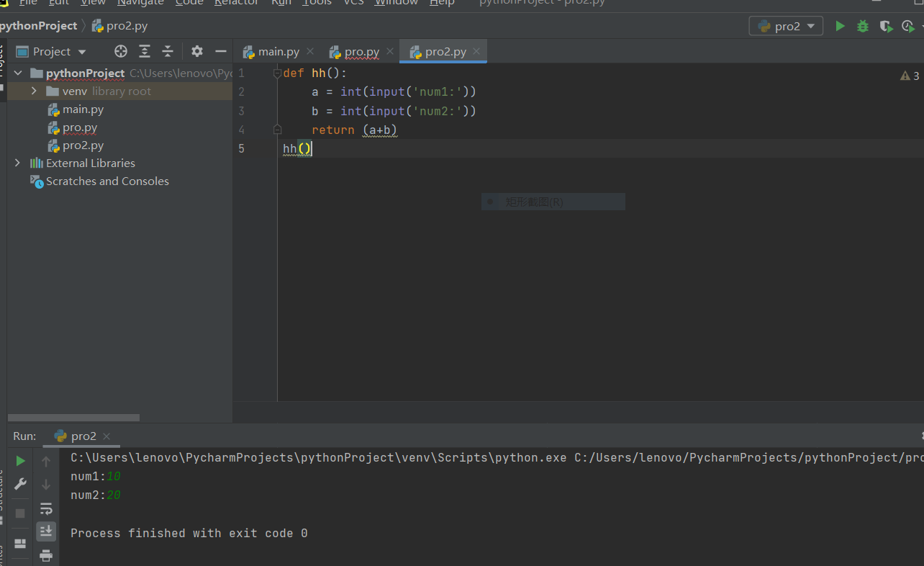Click the Expand All icon in Project panel
Screen dimensions: 924x566
pyautogui.click(x=145, y=51)
